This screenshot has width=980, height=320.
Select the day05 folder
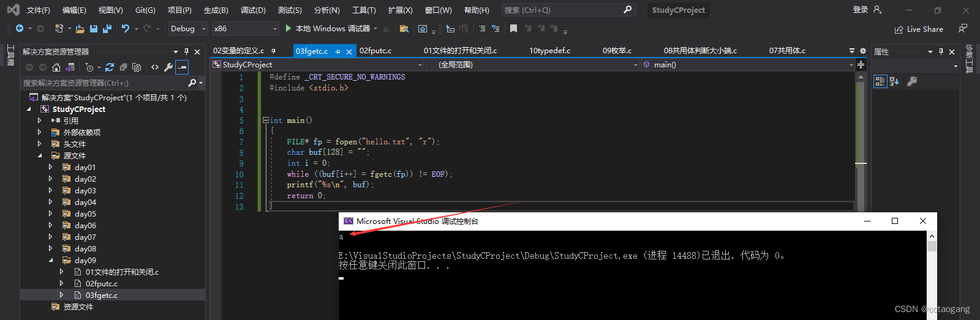point(85,214)
